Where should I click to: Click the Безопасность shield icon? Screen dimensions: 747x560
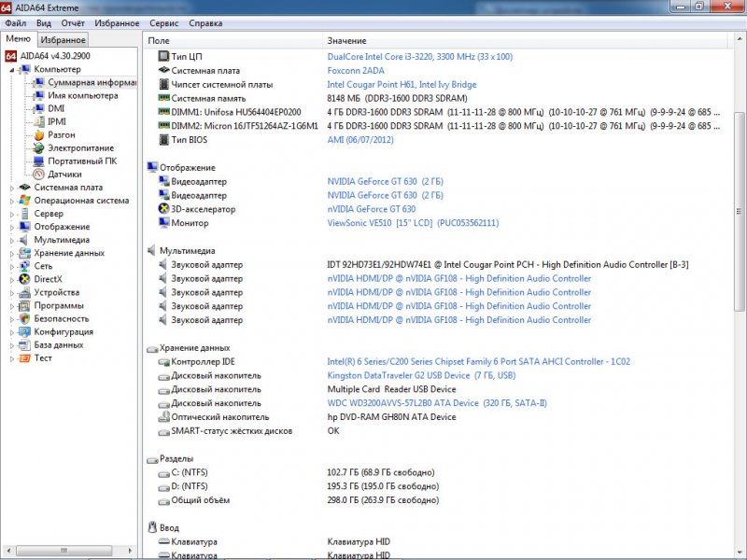(25, 318)
